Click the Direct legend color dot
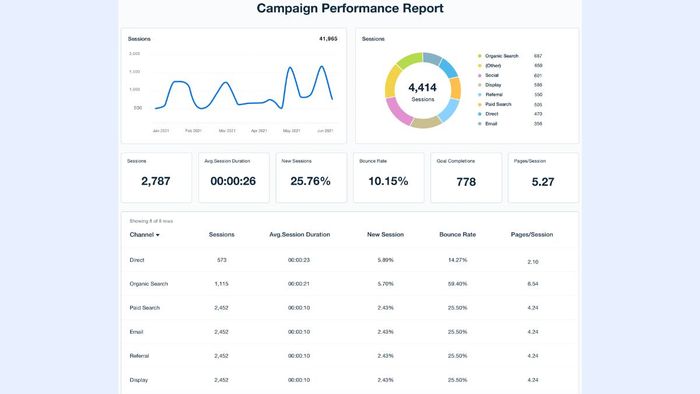700x394 pixels. click(x=480, y=114)
